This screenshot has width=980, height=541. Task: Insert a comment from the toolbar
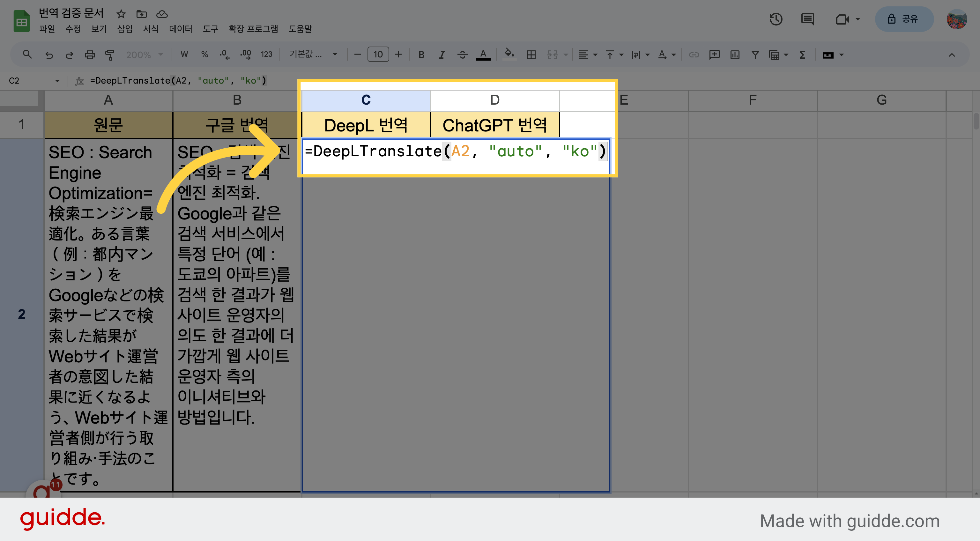pyautogui.click(x=715, y=55)
